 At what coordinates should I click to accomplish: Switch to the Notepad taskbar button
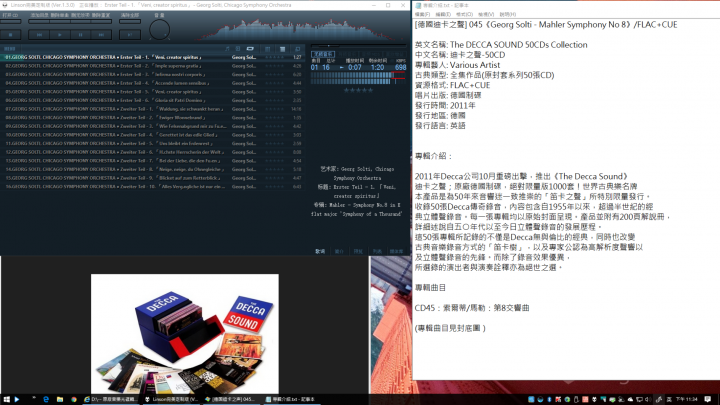pos(290,399)
